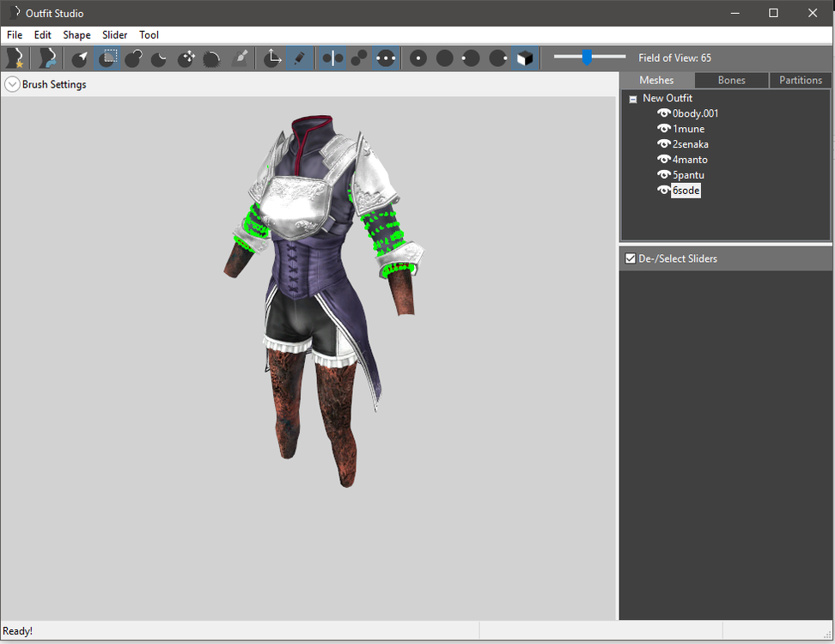Click the Ready! status bar text
The height and width of the screenshot is (644, 835).
pyautogui.click(x=17, y=631)
